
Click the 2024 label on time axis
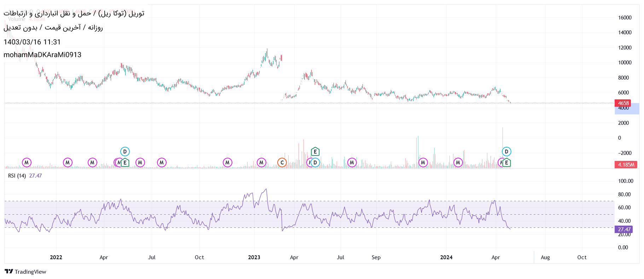[446, 257]
